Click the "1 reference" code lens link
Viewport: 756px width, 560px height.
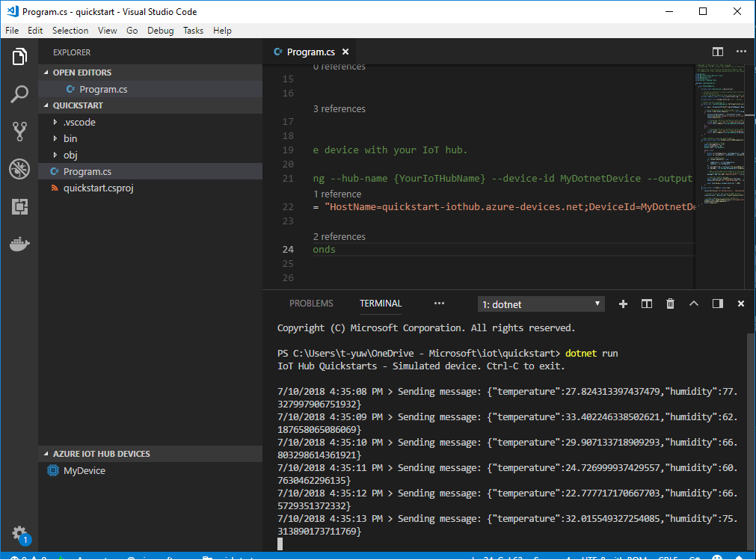click(x=337, y=194)
